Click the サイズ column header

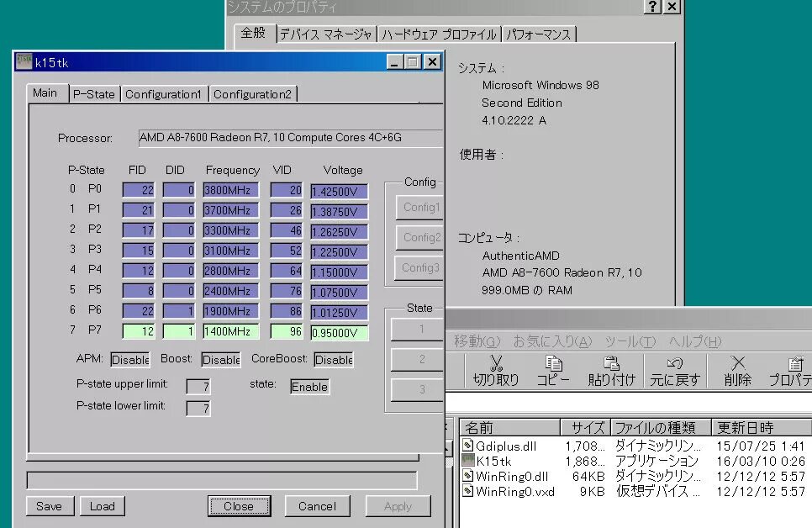(585, 427)
